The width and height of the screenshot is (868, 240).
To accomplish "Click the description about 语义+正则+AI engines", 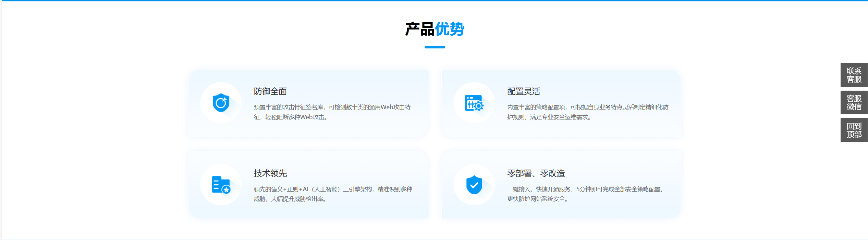I will [332, 194].
